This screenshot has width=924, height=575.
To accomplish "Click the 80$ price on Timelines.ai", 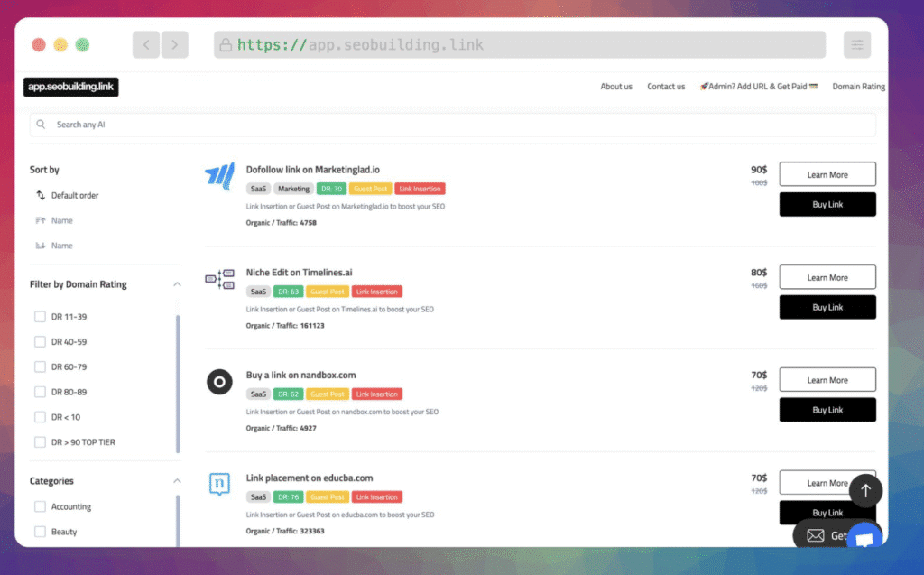I will (758, 273).
